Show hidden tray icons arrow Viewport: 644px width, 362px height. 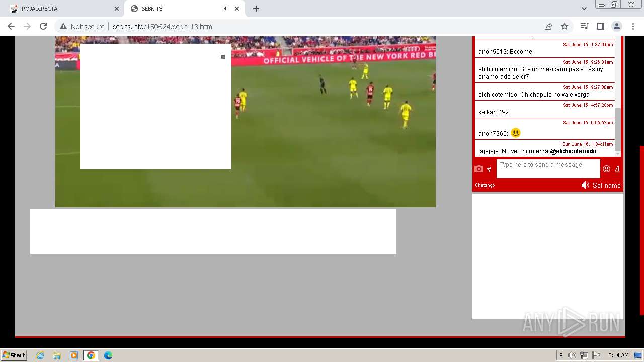(561, 355)
